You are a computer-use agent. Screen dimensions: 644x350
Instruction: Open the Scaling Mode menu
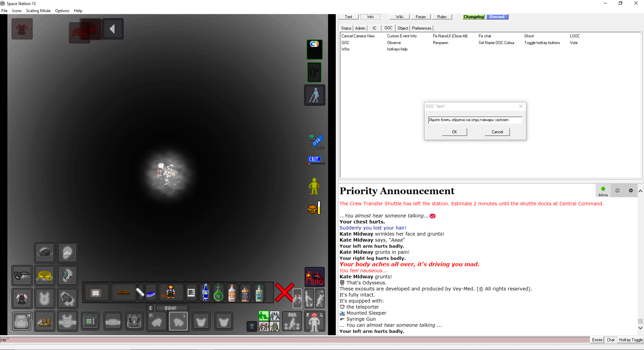coord(38,11)
